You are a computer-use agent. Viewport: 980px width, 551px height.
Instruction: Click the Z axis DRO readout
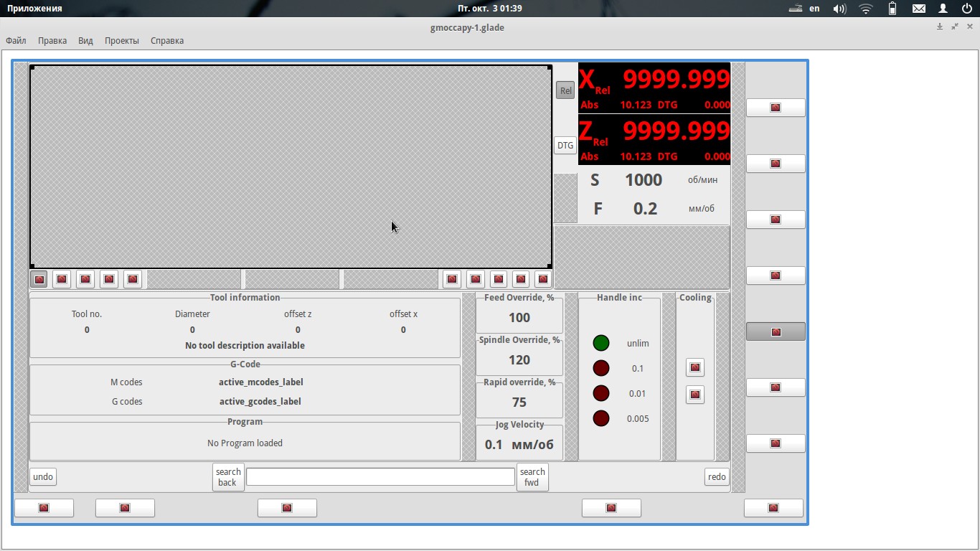click(x=654, y=139)
